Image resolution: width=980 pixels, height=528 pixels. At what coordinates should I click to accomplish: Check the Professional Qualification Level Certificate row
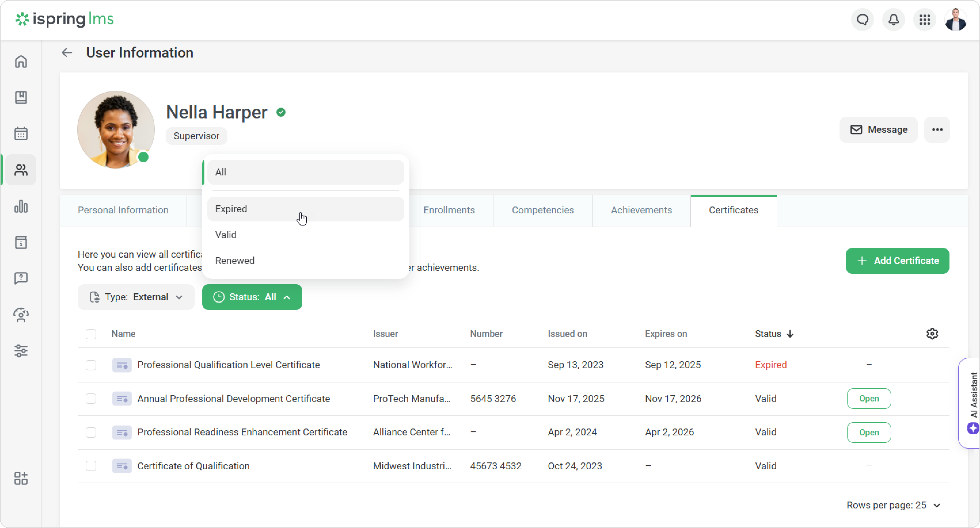(x=91, y=365)
